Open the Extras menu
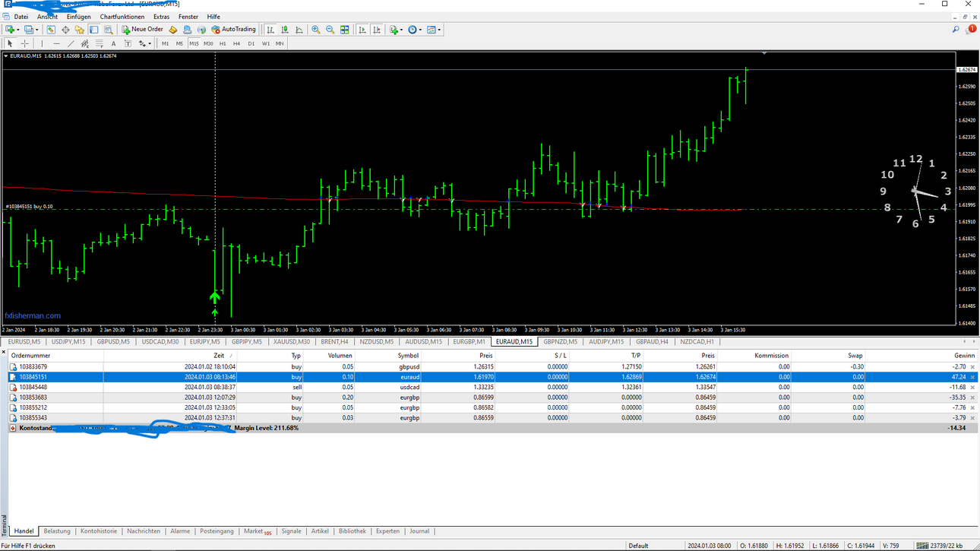The image size is (980, 551). (x=161, y=17)
